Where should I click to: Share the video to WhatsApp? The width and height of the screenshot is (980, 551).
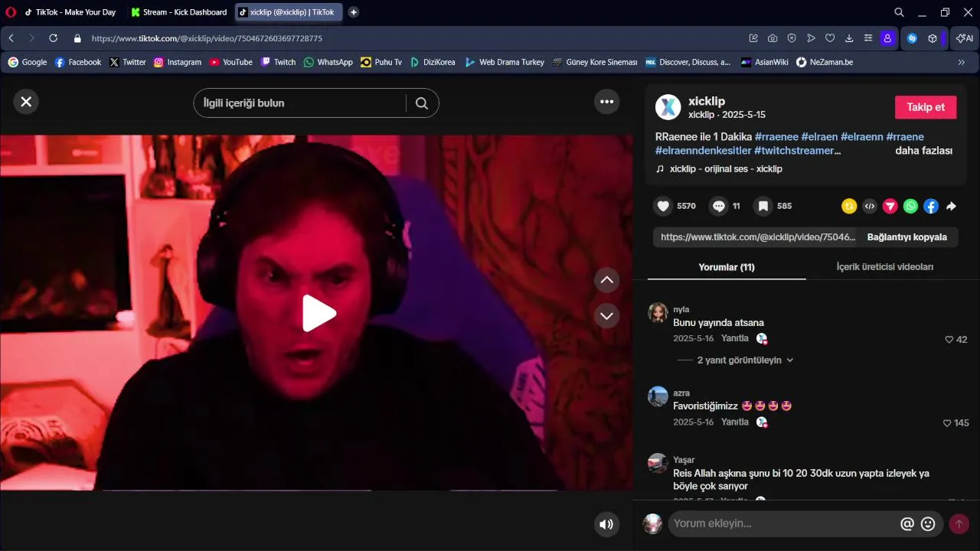[x=910, y=206]
